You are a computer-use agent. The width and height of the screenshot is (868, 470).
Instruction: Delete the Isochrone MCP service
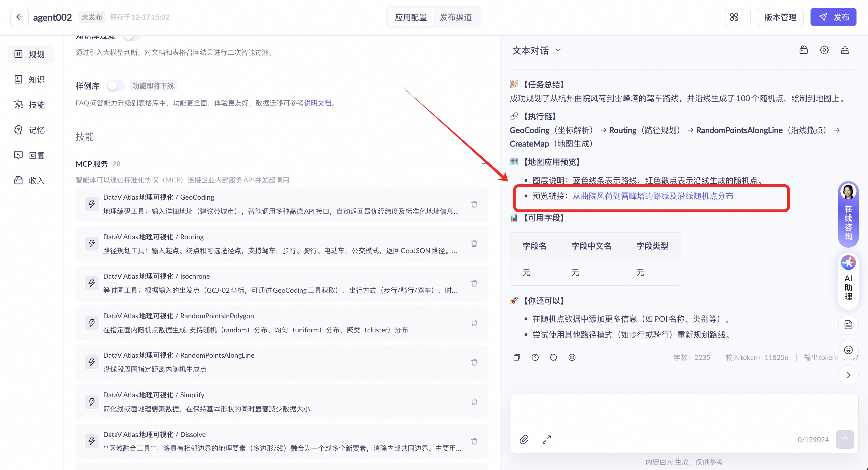coord(474,283)
